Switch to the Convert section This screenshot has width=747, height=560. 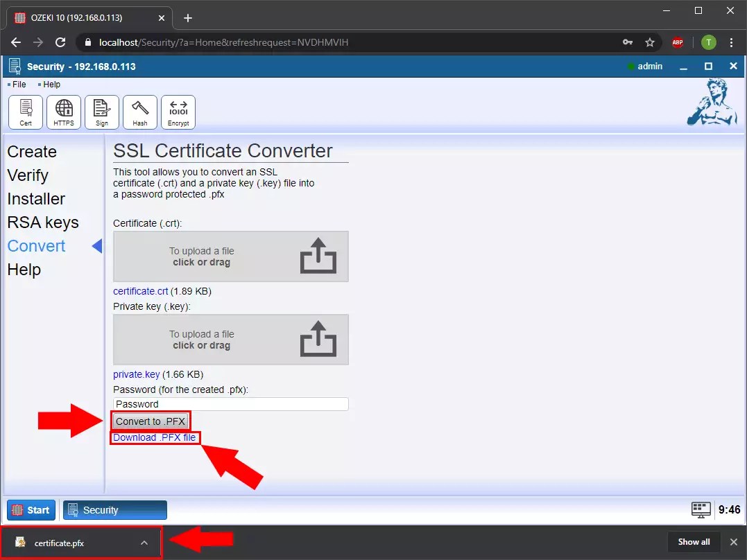[x=36, y=245]
